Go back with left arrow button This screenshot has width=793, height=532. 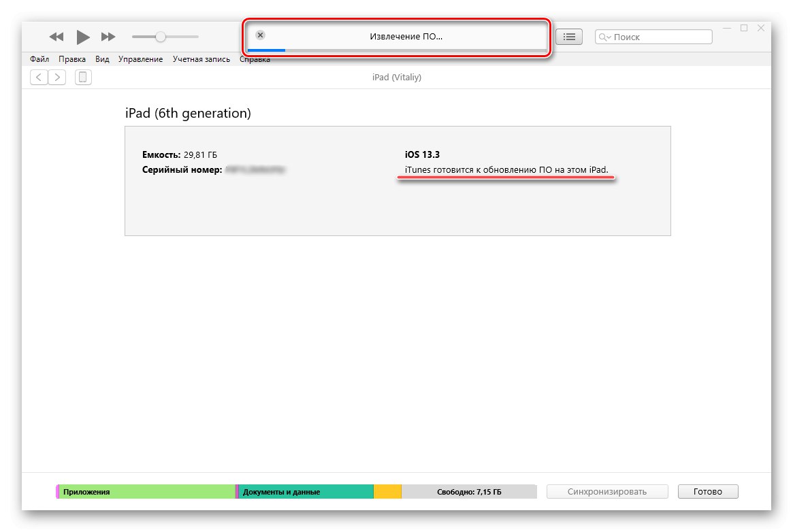tap(39, 78)
